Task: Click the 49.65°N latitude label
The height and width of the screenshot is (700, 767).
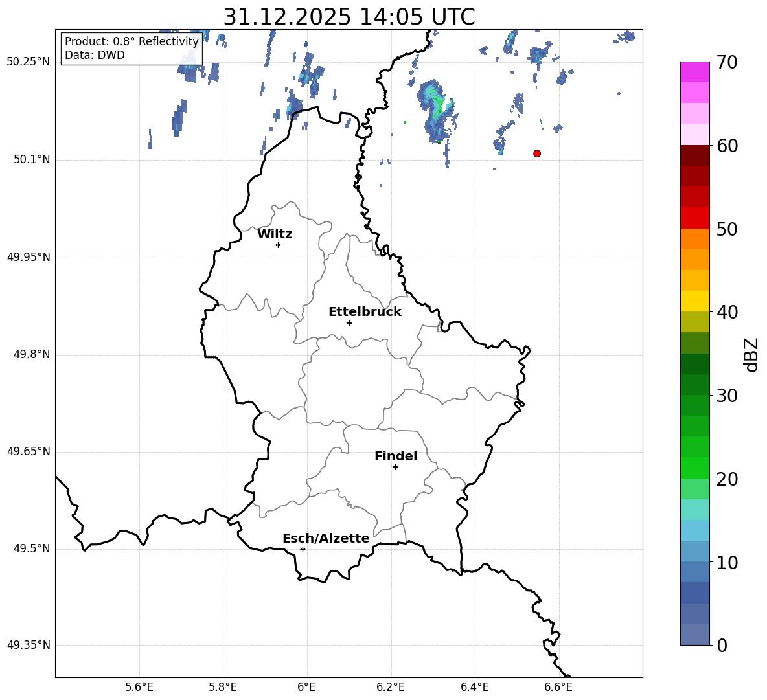Action: point(29,451)
